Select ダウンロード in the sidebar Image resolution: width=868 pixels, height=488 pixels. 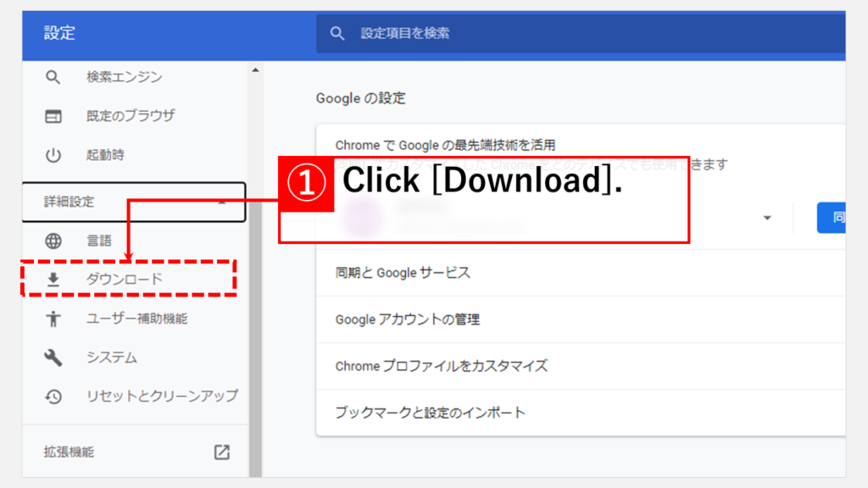pyautogui.click(x=124, y=280)
